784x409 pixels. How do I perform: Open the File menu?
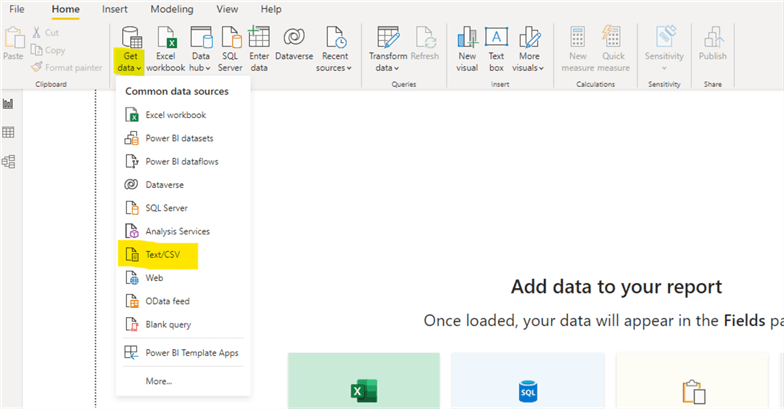pos(16,9)
